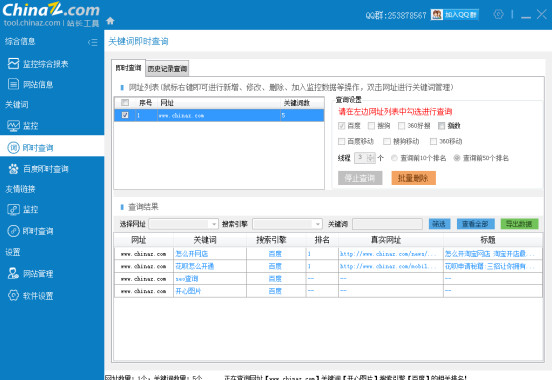
Task: Open 监控综合报表 in sidebar
Action: point(45,64)
